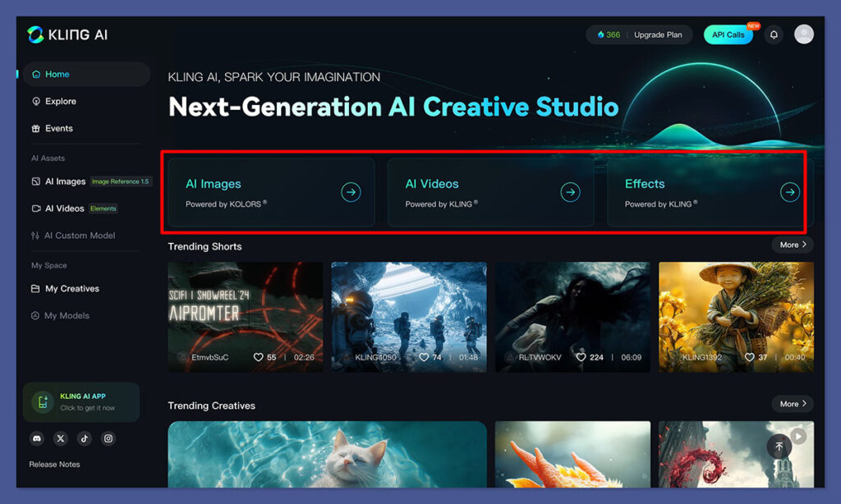Select the Explore icon in the sidebar
Image resolution: width=841 pixels, height=504 pixels.
pyautogui.click(x=36, y=101)
